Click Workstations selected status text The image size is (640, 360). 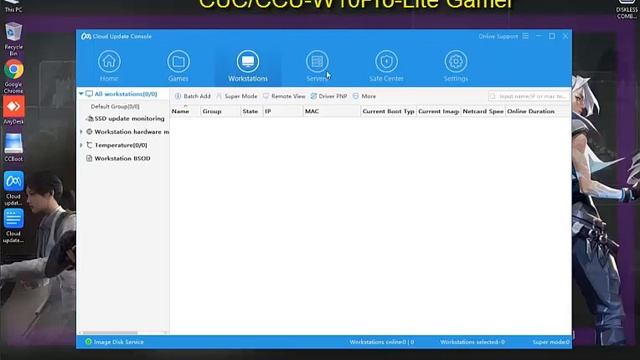tap(472, 342)
